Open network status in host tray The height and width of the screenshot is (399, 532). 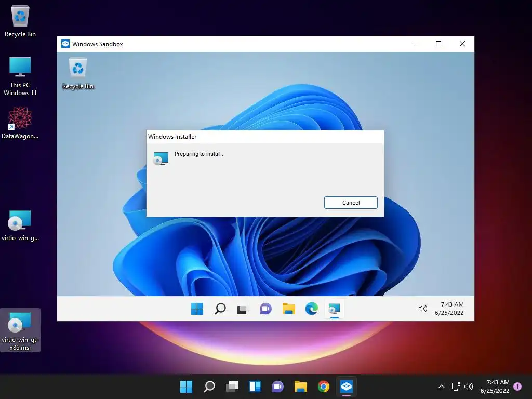pyautogui.click(x=456, y=387)
